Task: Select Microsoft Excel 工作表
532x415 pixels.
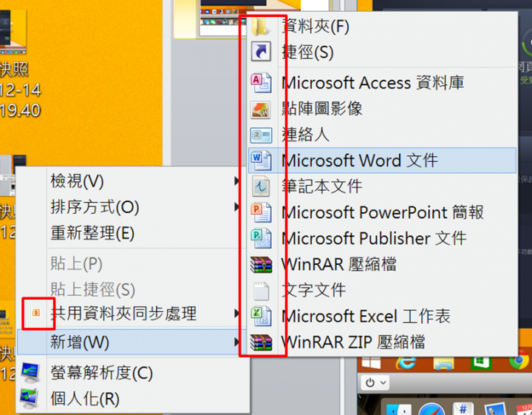Action: pos(383,316)
